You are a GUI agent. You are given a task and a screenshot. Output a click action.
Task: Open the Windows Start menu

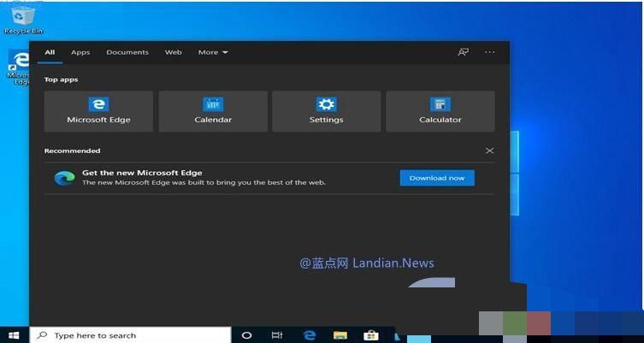14,335
